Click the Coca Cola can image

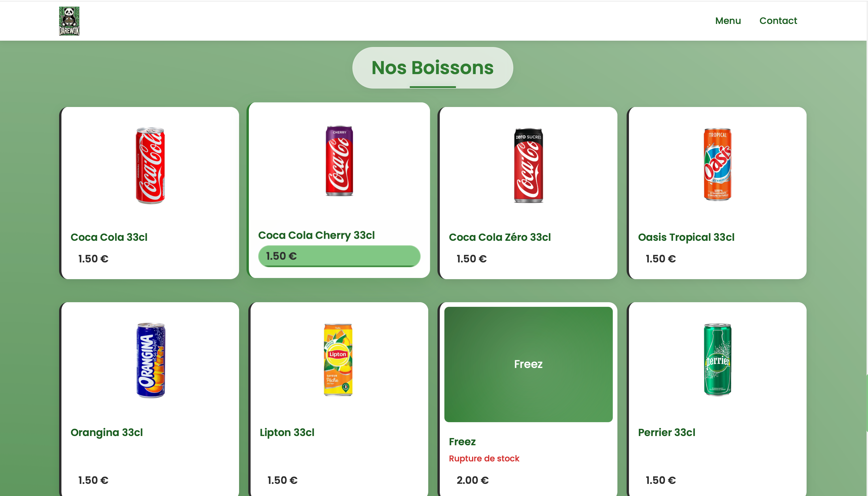point(150,166)
